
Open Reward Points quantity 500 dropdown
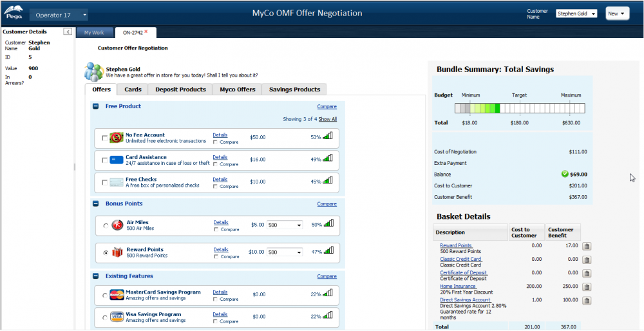click(x=285, y=252)
